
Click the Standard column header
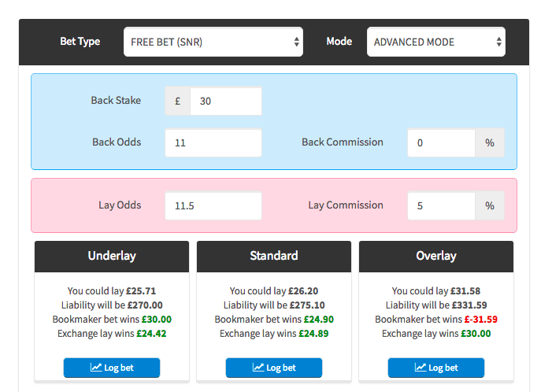pyautogui.click(x=274, y=256)
